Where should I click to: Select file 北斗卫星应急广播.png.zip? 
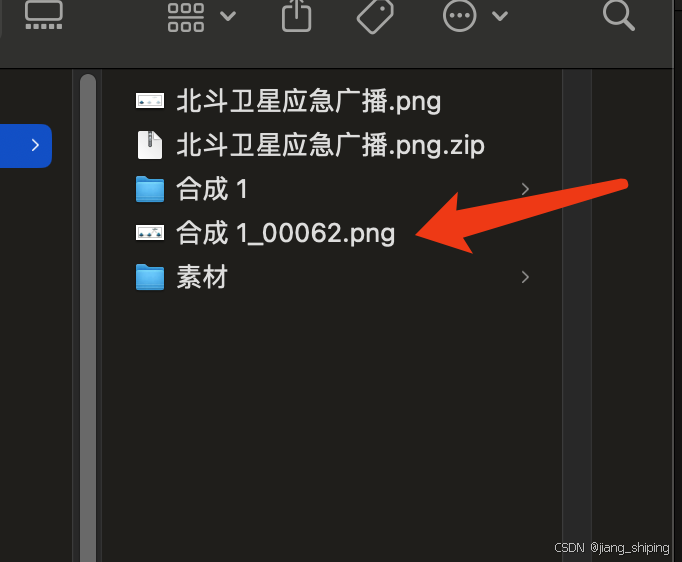tap(330, 145)
